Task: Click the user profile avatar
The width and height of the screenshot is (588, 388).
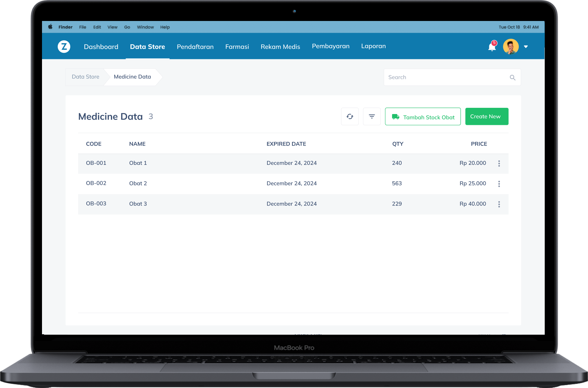Action: (x=511, y=47)
